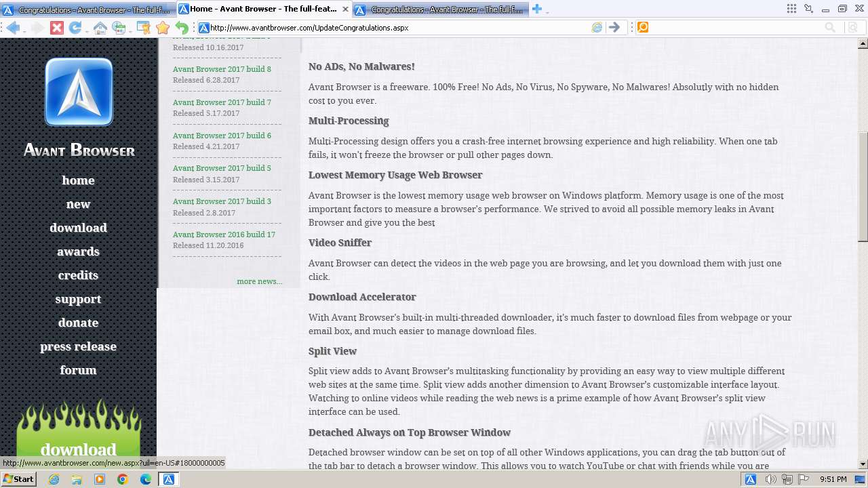868x488 pixels.
Task: Launch Windows Media Player from taskbar
Action: [100, 479]
